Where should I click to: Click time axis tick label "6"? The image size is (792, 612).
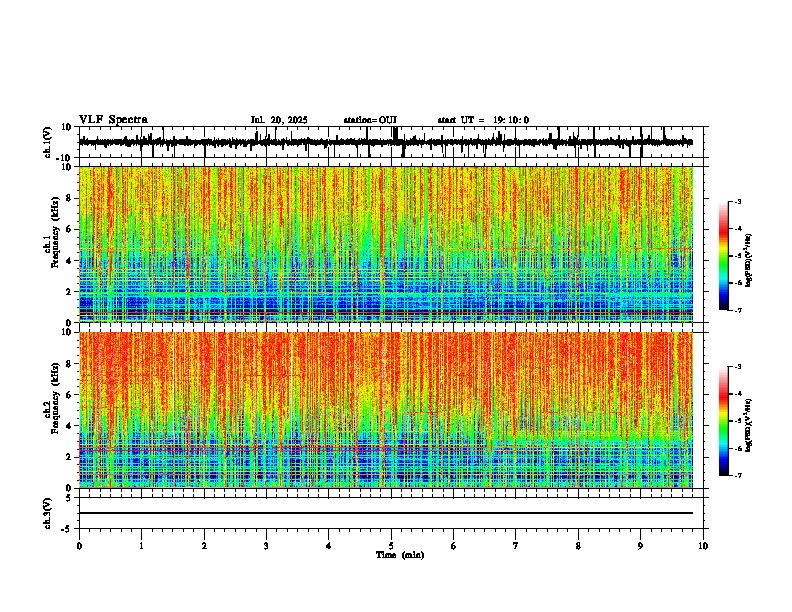[x=454, y=546]
